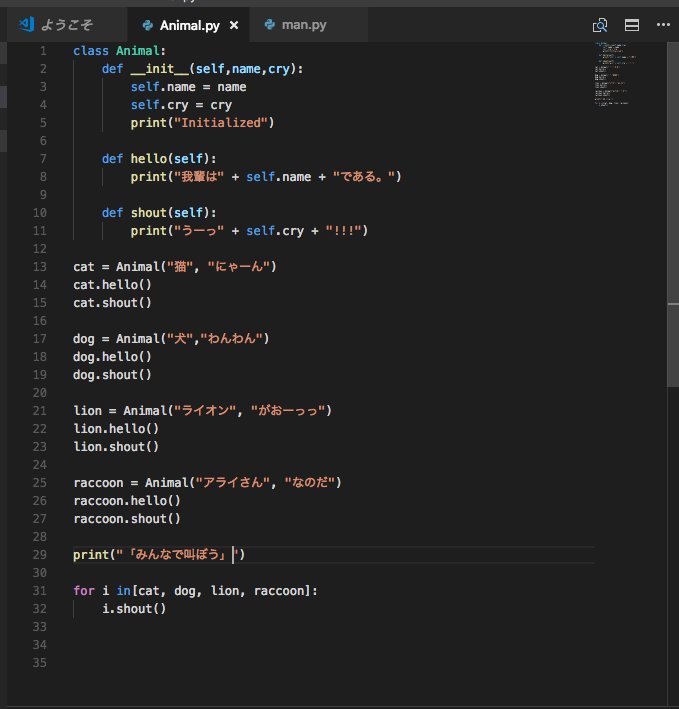Click the 'raccoon = Animal' assignment line
Image resolution: width=679 pixels, height=709 pixels.
tap(207, 483)
